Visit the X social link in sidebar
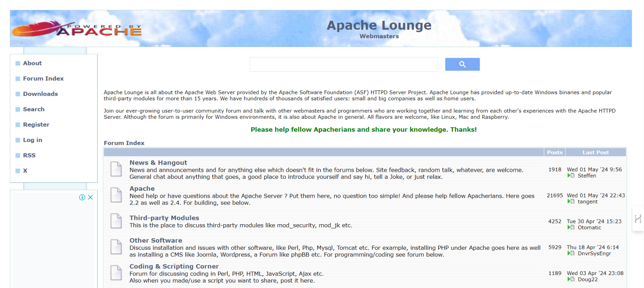Screen dimensions: 644x288 (25, 170)
